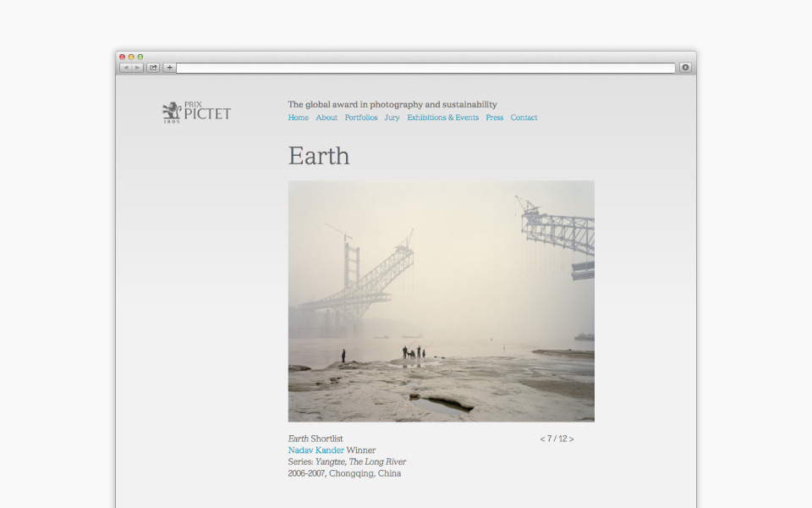
Task: Click the Nadav Kander winner link
Action: pos(316,450)
